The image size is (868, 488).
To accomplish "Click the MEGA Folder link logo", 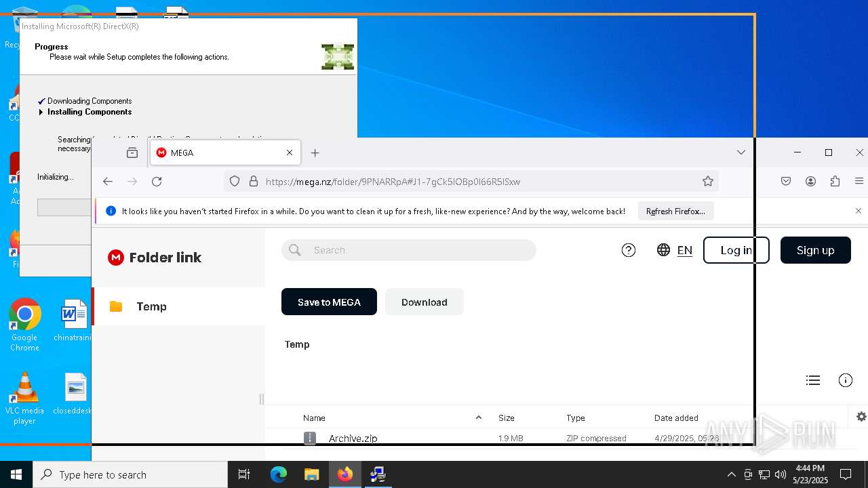I will (155, 258).
